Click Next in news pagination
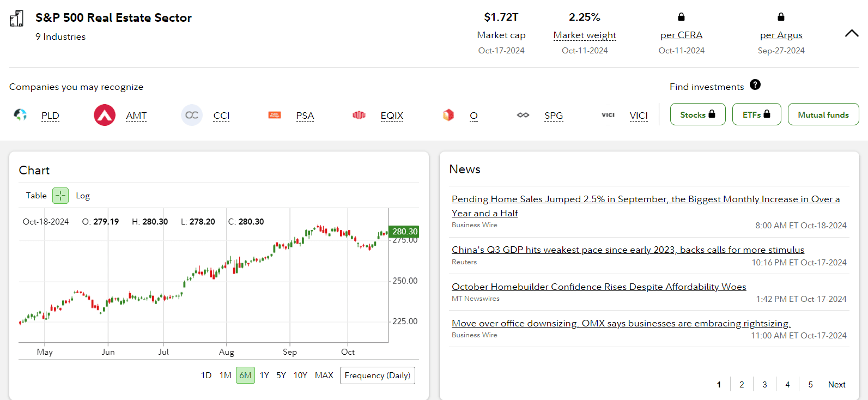The image size is (868, 400). (x=836, y=385)
